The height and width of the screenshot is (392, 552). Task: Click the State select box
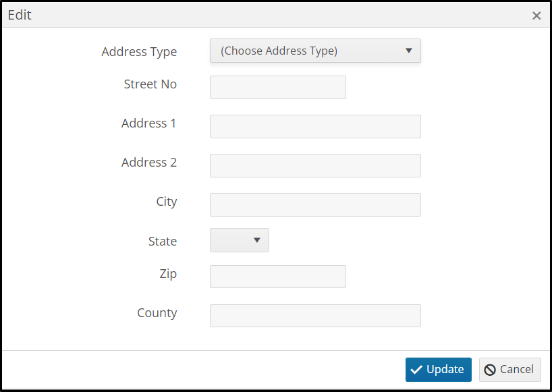pos(240,240)
